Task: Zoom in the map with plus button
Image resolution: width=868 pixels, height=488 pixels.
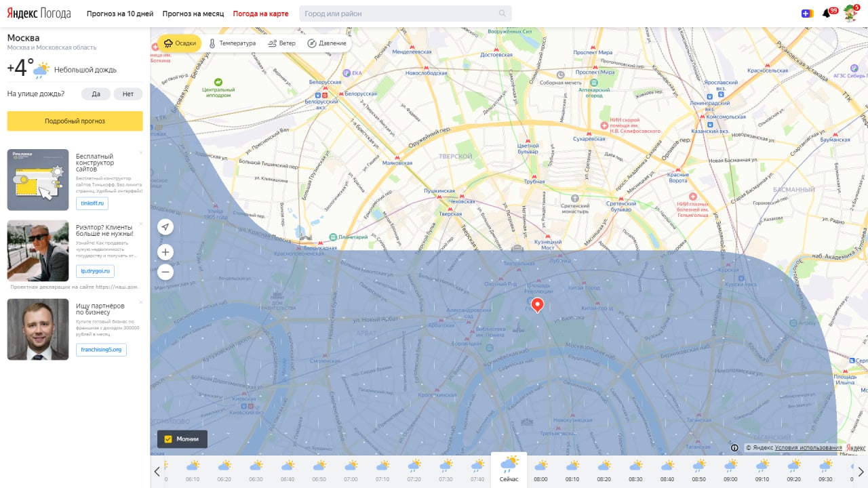Action: tap(165, 252)
